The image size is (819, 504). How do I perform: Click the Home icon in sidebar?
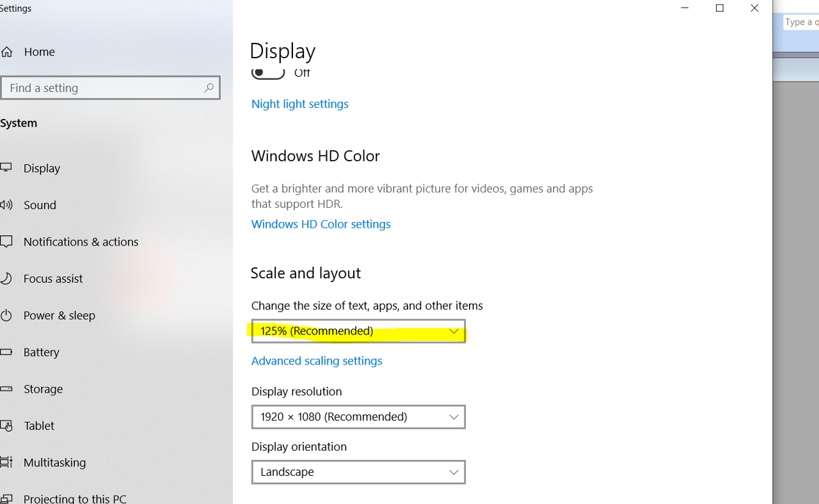pyautogui.click(x=6, y=52)
